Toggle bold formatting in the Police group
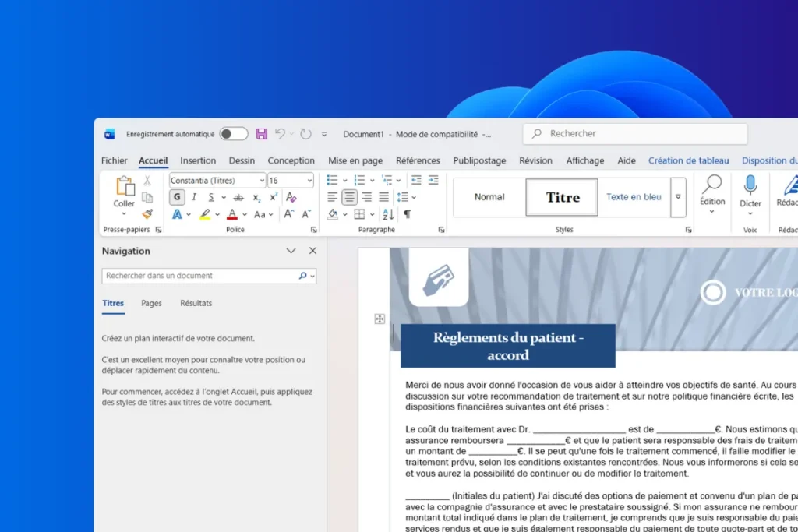 click(176, 196)
